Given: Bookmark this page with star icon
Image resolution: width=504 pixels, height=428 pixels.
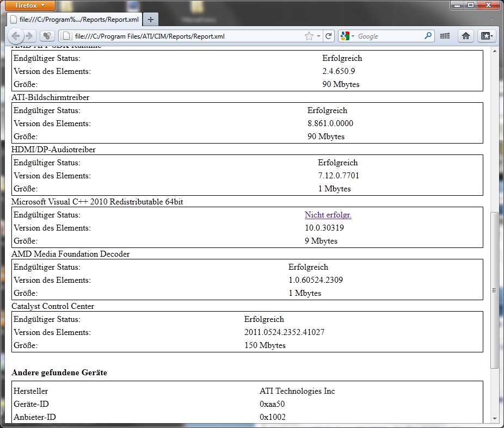Looking at the screenshot, I should point(309,36).
